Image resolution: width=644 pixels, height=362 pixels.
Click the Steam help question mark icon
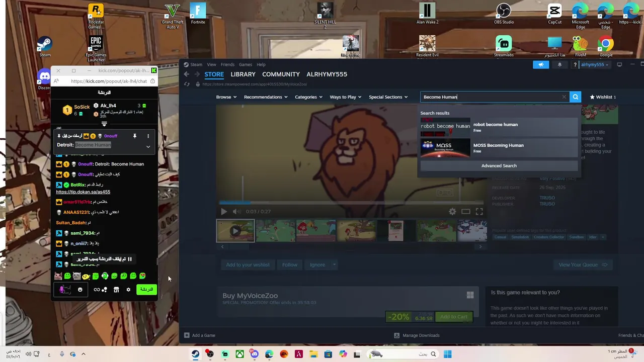point(575,64)
